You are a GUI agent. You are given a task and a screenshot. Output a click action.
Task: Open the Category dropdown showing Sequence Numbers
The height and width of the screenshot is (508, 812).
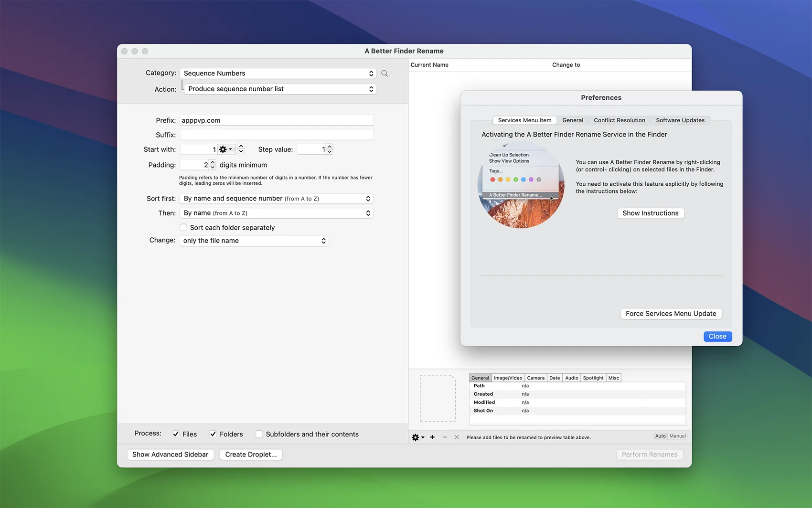(x=278, y=74)
